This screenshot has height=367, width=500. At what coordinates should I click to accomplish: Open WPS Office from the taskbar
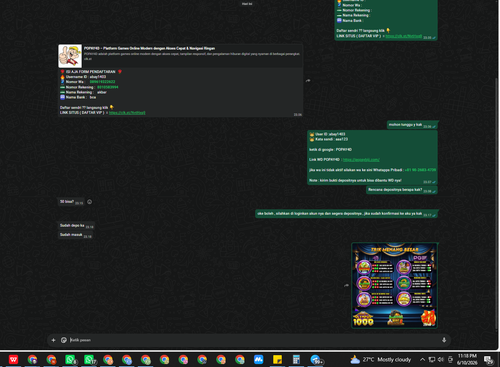13,360
